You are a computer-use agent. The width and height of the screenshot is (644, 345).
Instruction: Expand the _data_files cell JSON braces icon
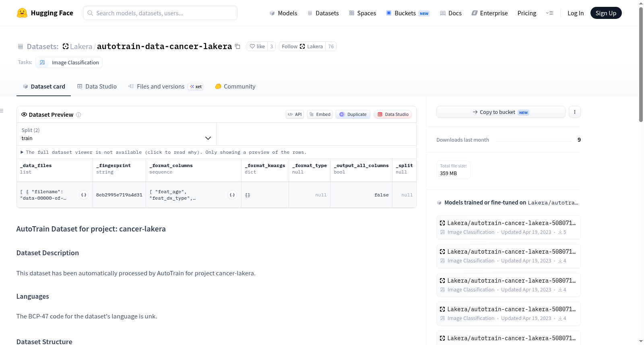(x=84, y=195)
